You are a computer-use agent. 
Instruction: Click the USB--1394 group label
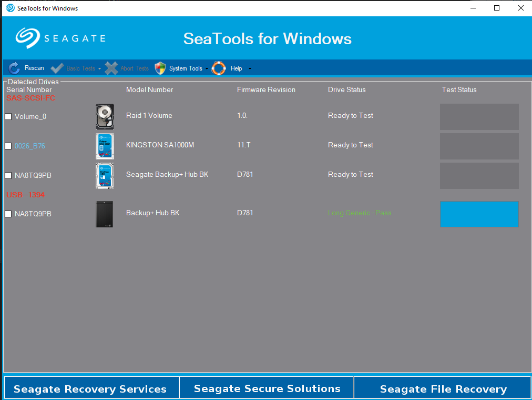tap(25, 195)
